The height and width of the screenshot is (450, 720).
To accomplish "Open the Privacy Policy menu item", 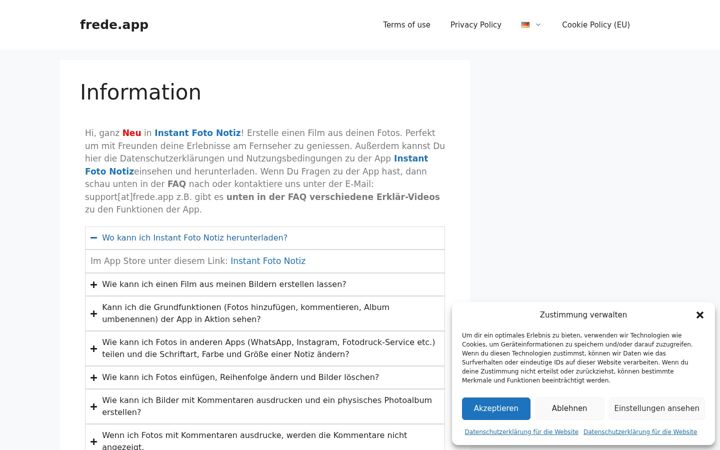I will tap(476, 25).
